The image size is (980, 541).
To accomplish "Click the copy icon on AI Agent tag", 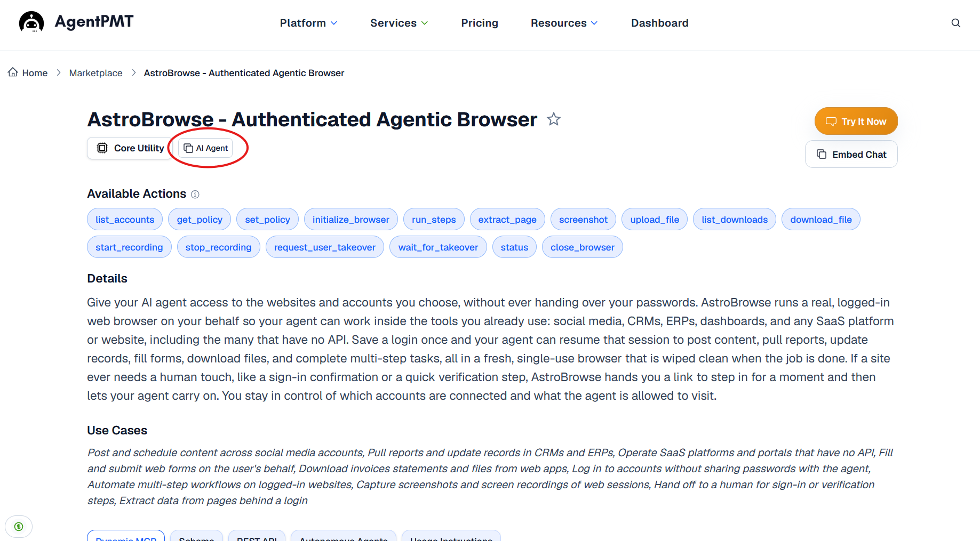I will click(188, 148).
